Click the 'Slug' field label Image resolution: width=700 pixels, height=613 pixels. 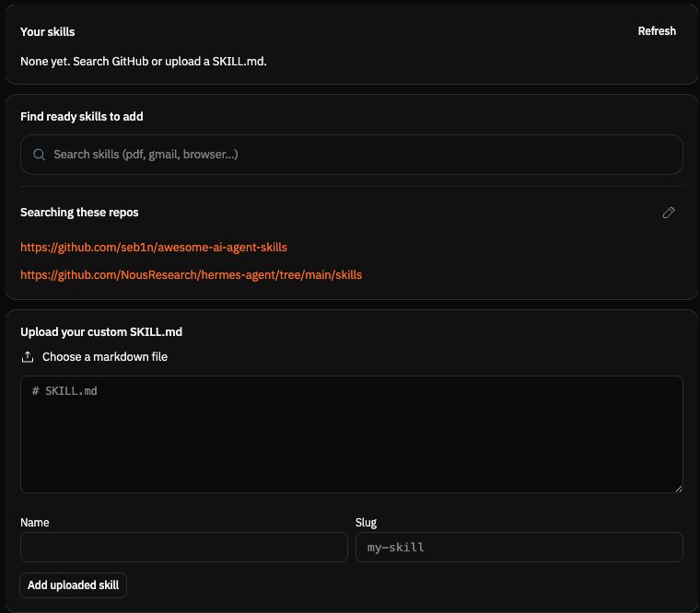click(x=366, y=523)
